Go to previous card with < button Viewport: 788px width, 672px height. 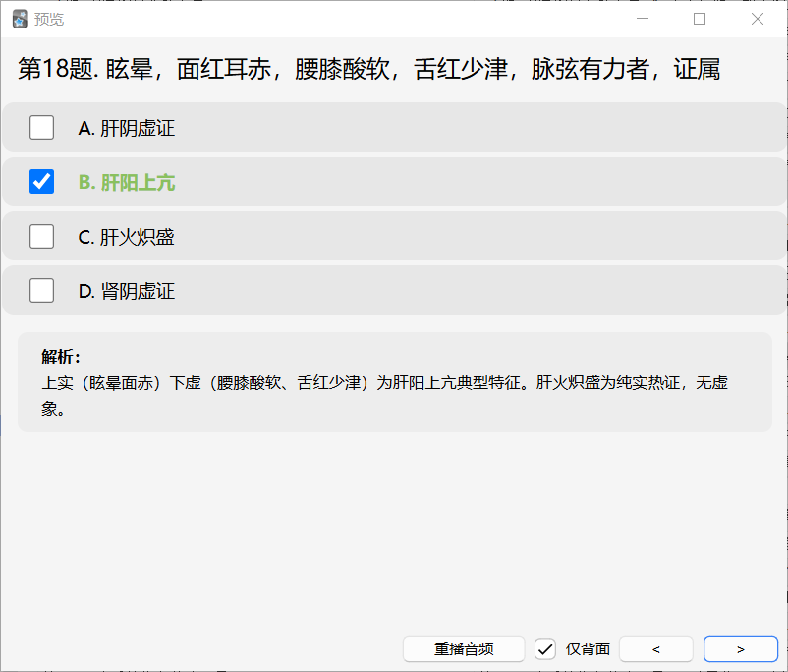(655, 648)
